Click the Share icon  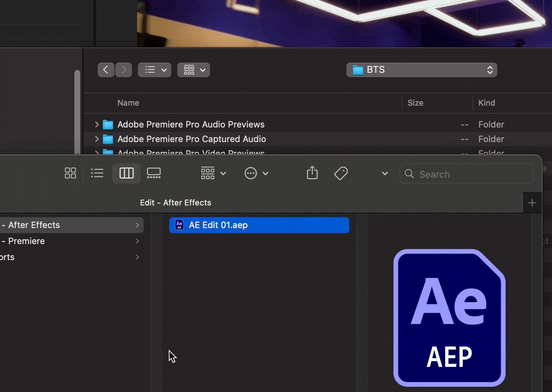point(312,173)
